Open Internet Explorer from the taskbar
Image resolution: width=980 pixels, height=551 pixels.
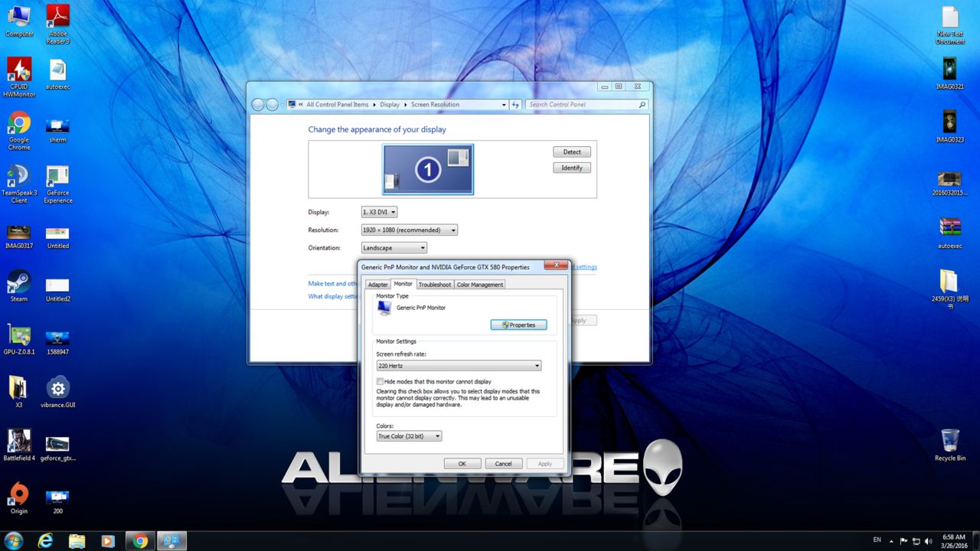[x=46, y=541]
